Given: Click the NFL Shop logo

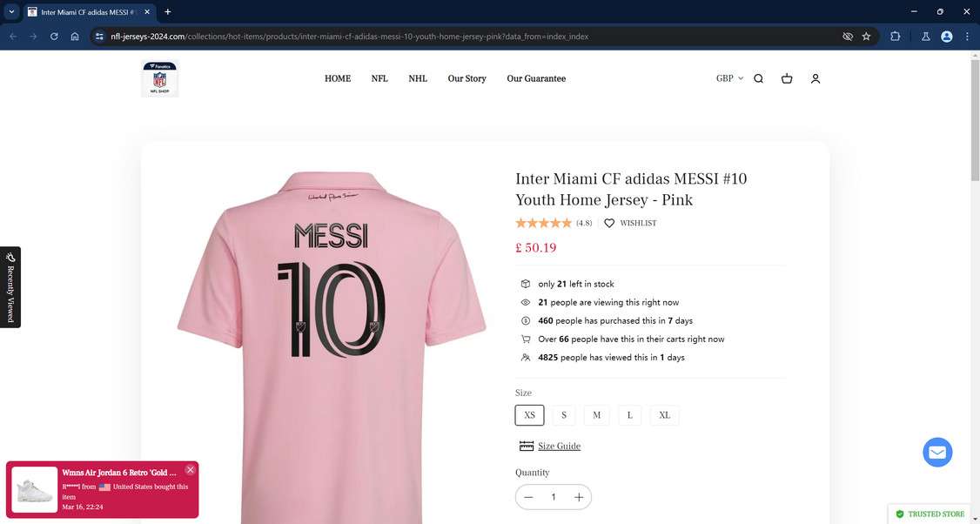Looking at the screenshot, I should point(160,78).
